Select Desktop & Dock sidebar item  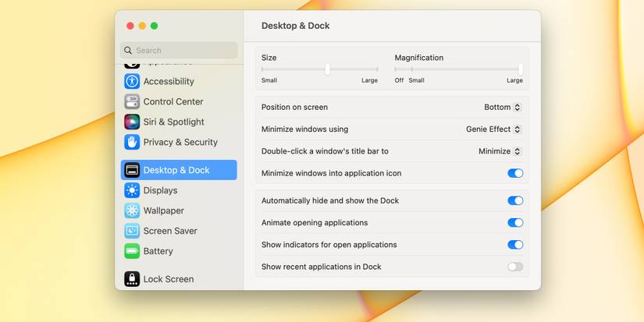point(179,170)
